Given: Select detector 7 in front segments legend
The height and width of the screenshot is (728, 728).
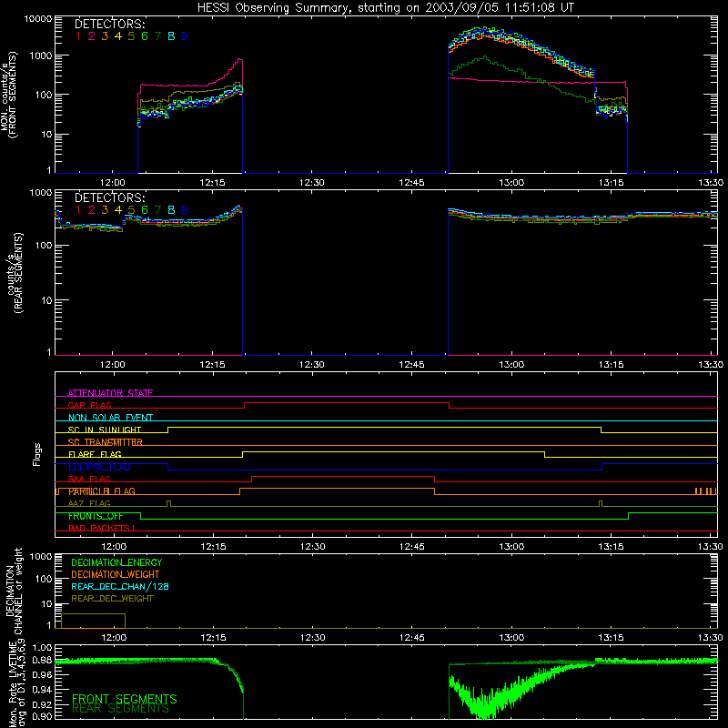Looking at the screenshot, I should [157, 36].
